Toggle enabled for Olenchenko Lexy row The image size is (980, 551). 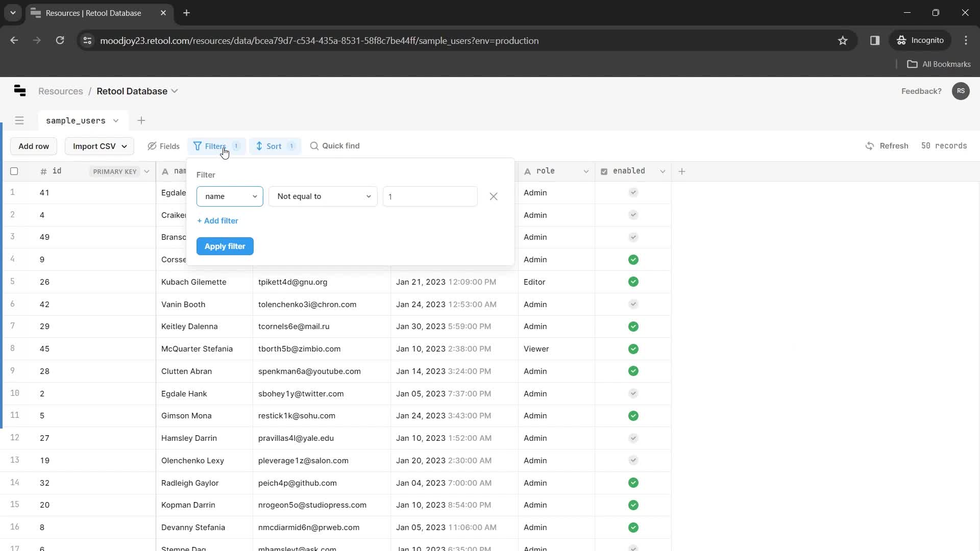tap(633, 460)
